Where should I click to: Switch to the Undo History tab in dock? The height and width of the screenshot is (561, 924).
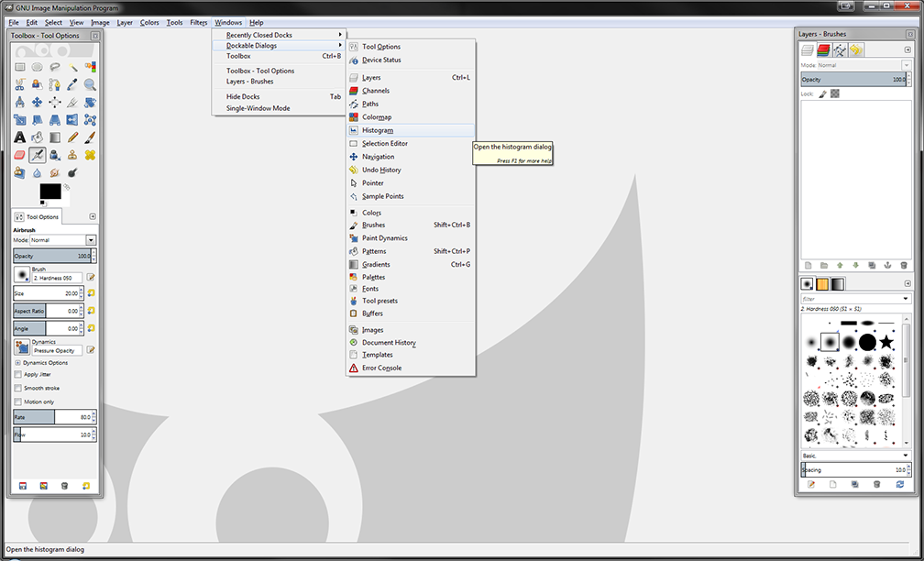click(855, 50)
